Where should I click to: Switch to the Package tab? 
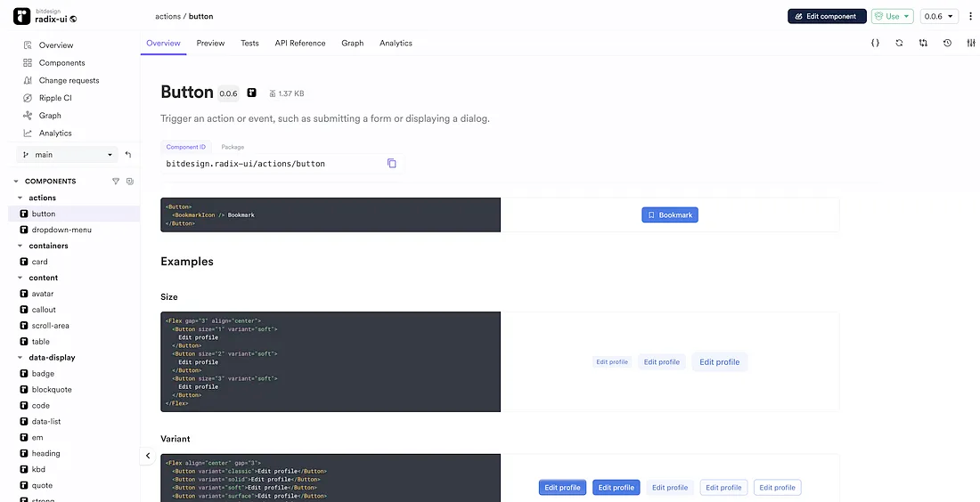pyautogui.click(x=233, y=147)
